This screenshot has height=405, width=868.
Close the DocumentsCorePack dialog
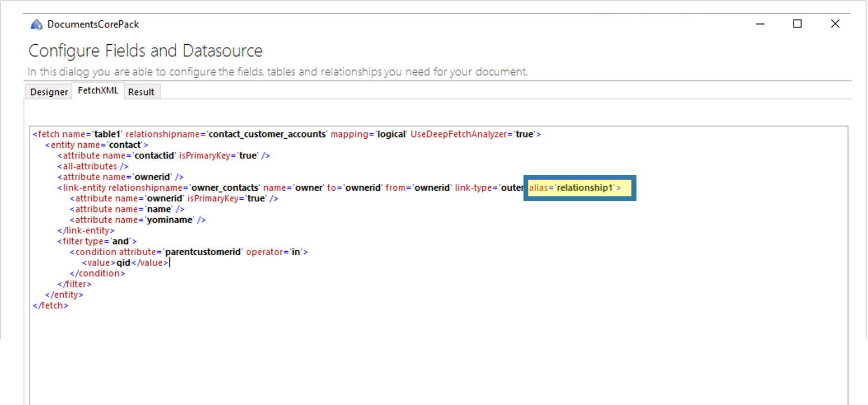coord(835,24)
